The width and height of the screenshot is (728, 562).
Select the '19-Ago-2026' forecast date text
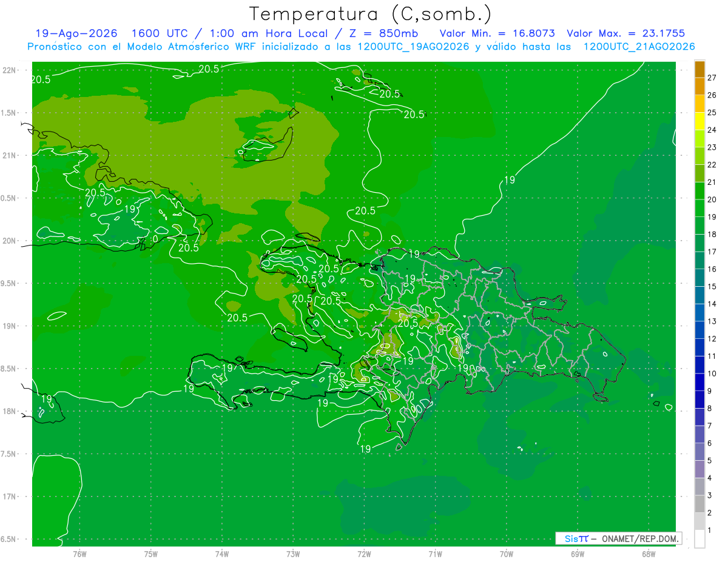coord(76,33)
